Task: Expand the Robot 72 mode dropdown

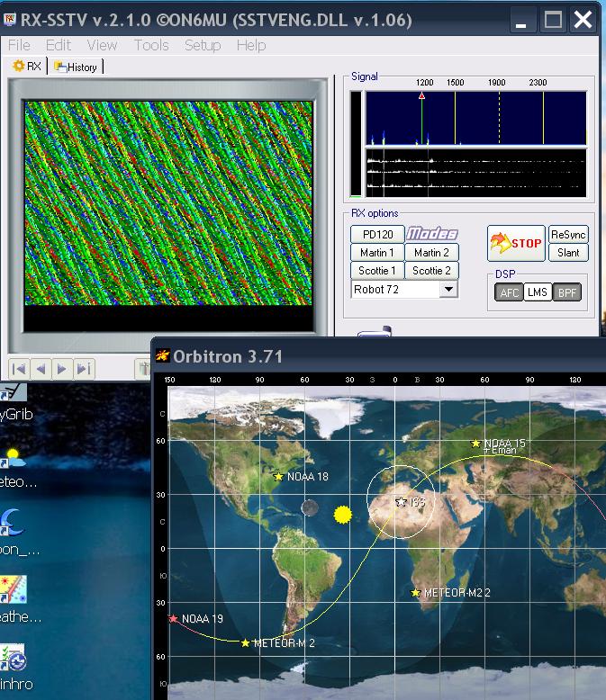Action: 448,290
